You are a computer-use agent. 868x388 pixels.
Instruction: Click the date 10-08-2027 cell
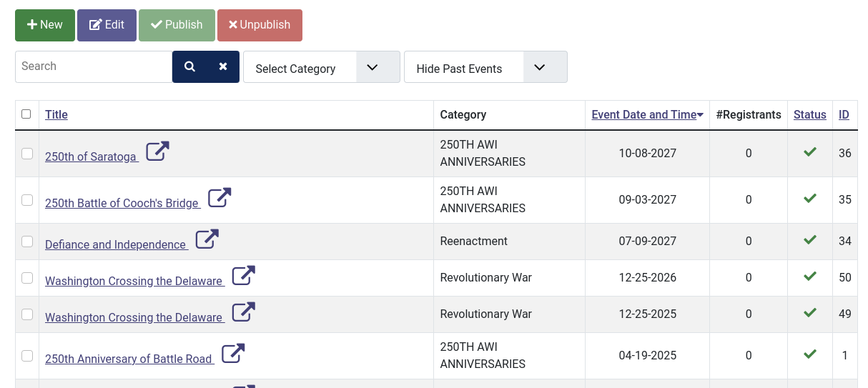[647, 153]
